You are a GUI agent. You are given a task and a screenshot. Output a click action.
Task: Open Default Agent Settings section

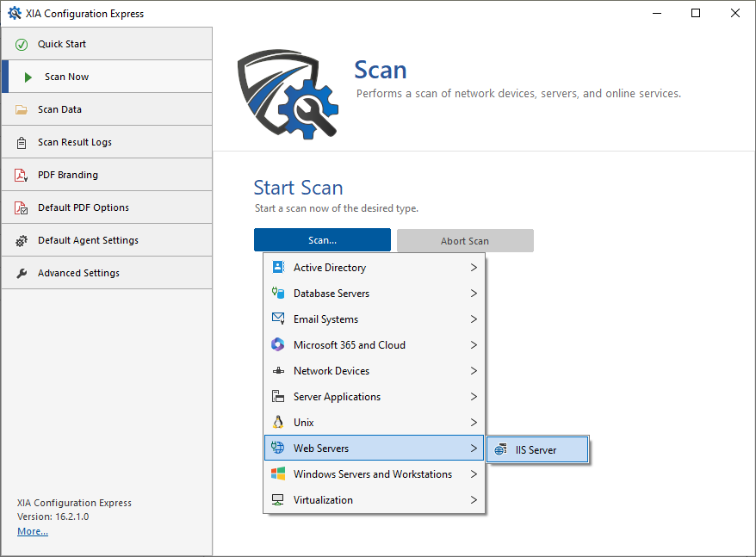(x=107, y=240)
